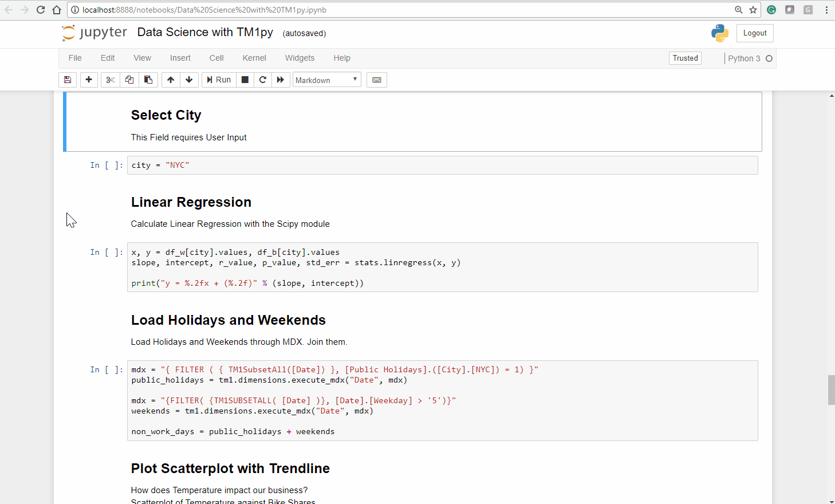Screen dimensions: 835x504
Task: Copy the selected cells
Action: coord(129,80)
